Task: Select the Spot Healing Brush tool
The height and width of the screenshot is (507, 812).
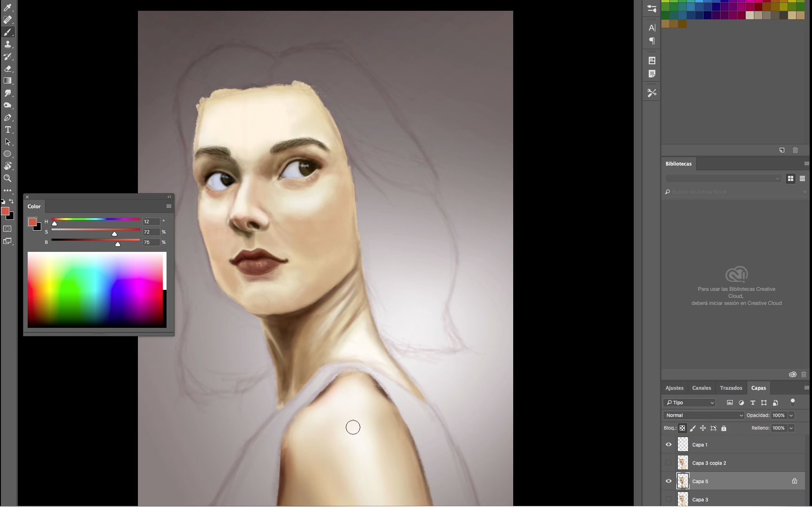Action: click(x=8, y=20)
